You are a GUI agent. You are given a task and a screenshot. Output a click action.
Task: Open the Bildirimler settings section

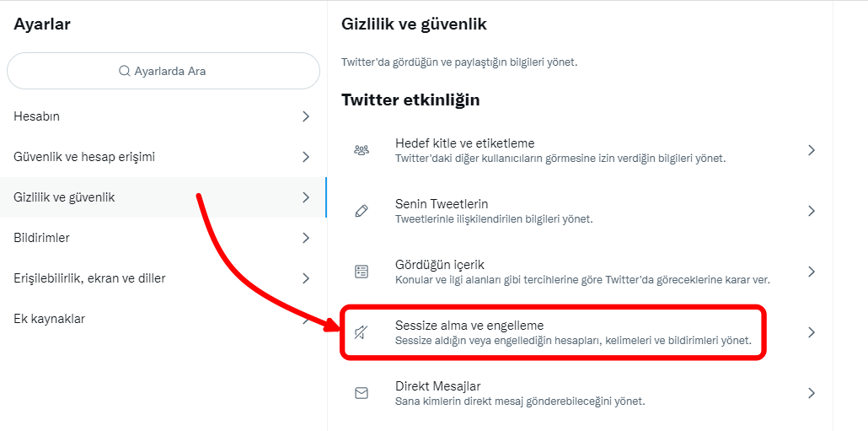[42, 238]
